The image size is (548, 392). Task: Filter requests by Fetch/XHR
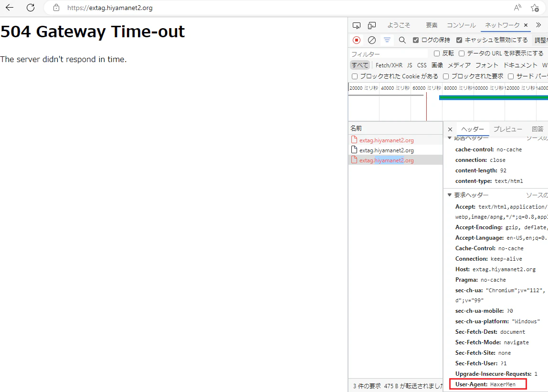point(389,65)
